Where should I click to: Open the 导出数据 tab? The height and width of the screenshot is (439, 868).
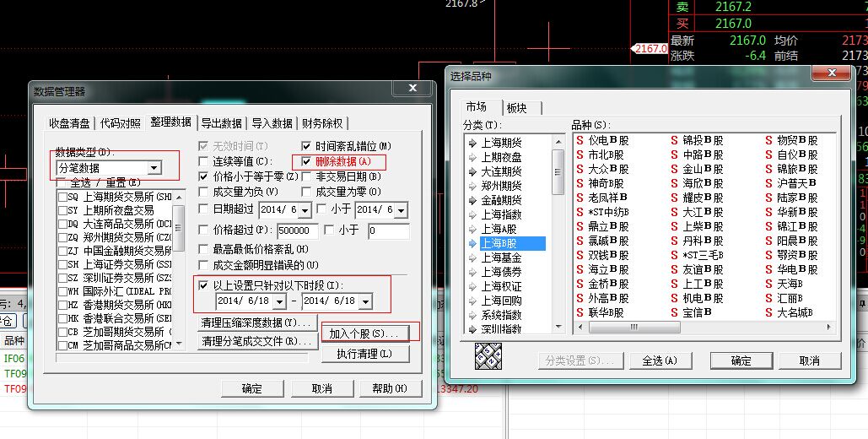click(221, 123)
